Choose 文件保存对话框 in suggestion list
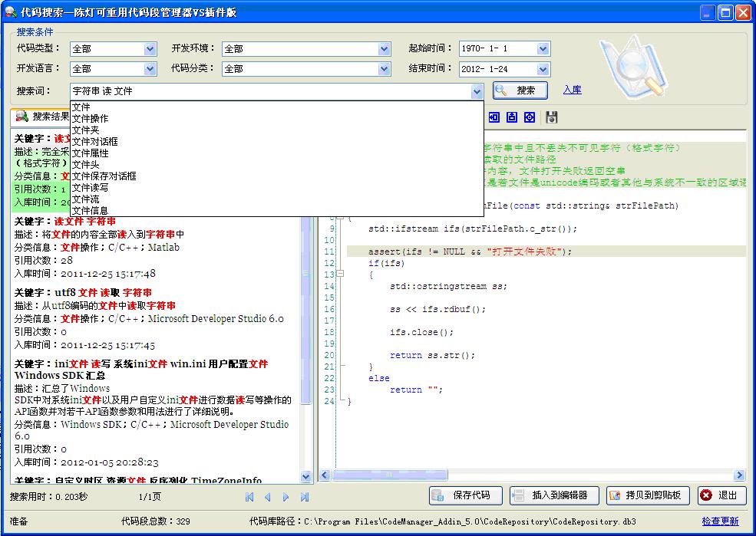 tap(104, 176)
